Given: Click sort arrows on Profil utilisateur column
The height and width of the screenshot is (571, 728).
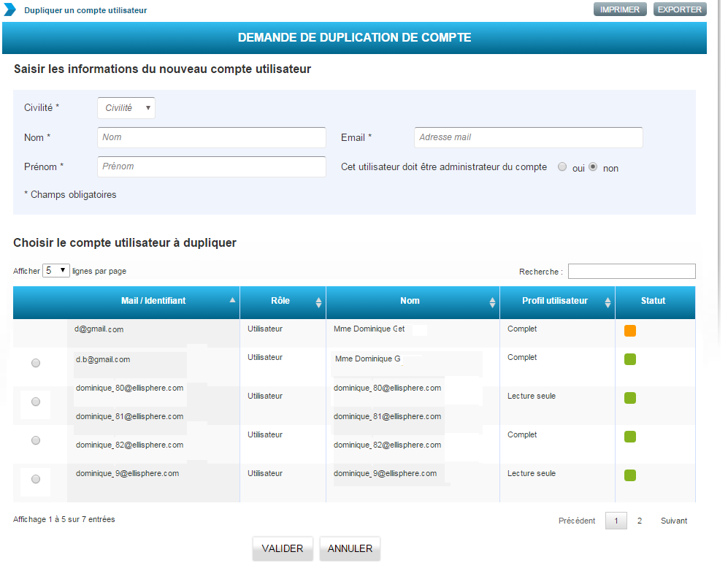Looking at the screenshot, I should [x=608, y=302].
